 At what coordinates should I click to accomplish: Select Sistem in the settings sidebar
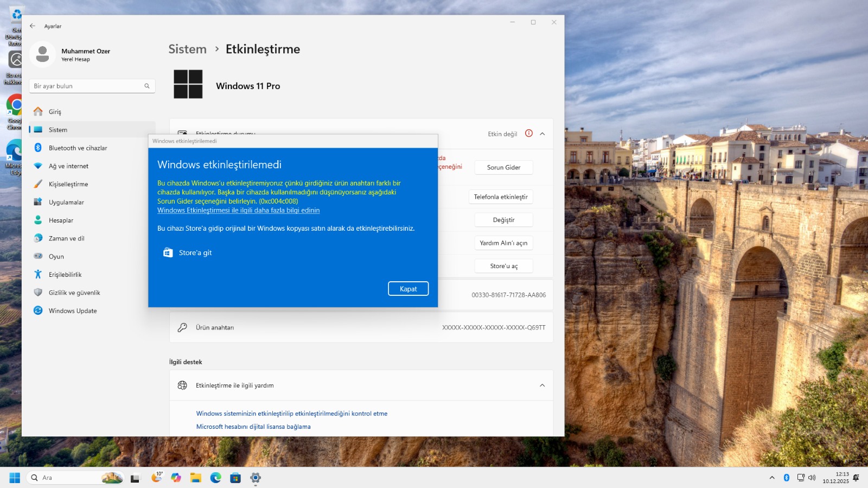click(x=92, y=130)
